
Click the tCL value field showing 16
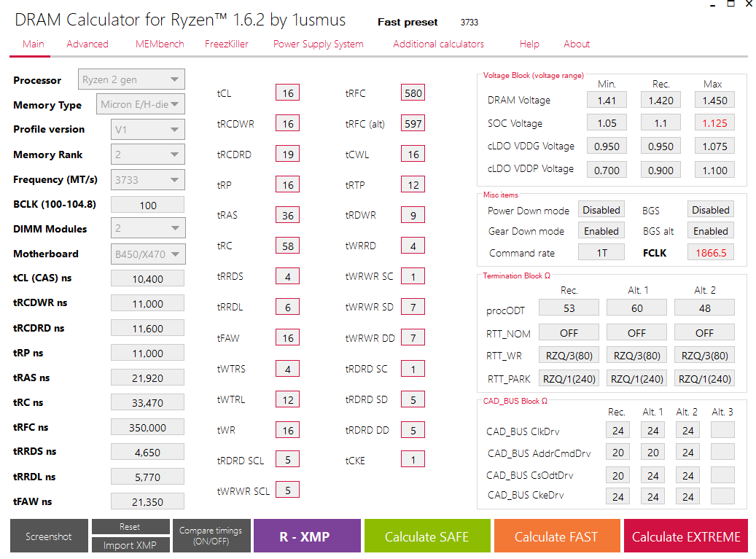(288, 93)
